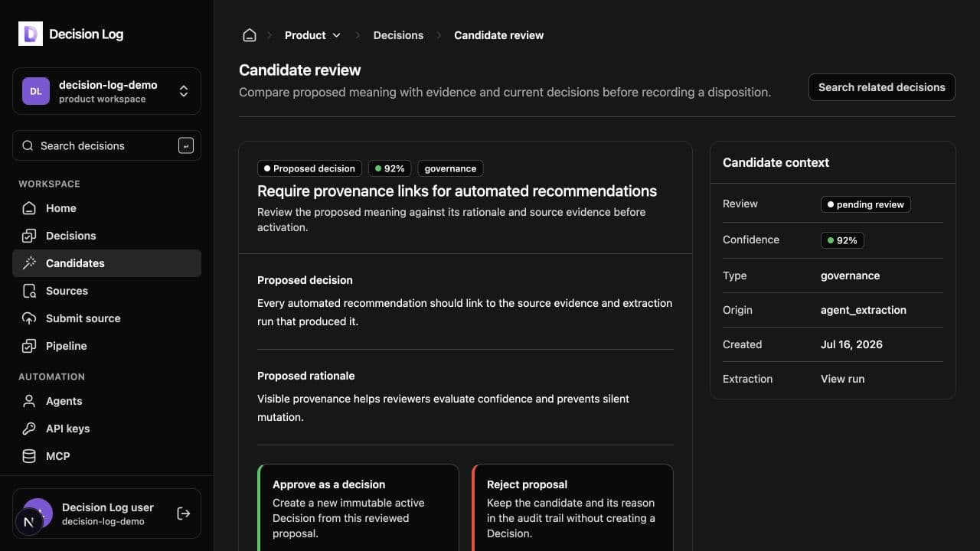Click the Decision Log logo icon

[x=31, y=34]
